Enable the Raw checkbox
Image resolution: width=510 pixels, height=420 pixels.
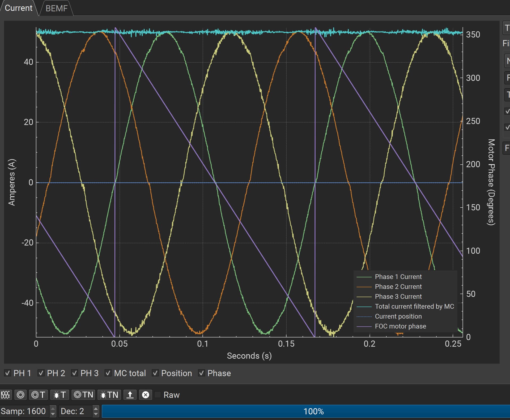pos(158,395)
